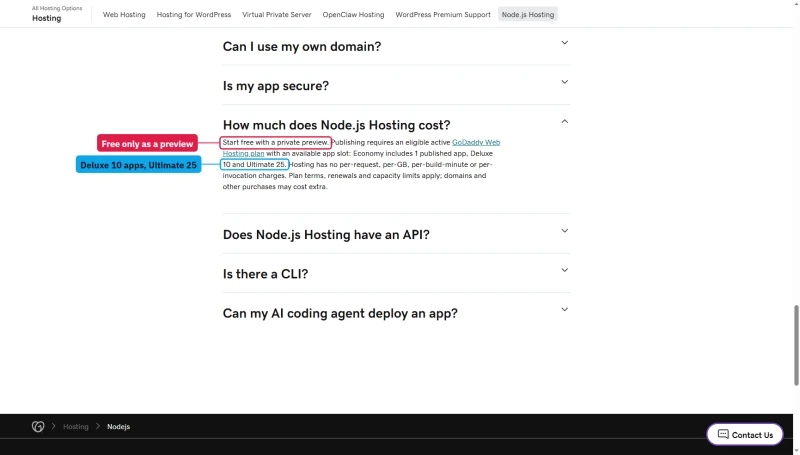Follow the GoDaddy Web Hosting plan link
The width and height of the screenshot is (800, 455).
click(476, 142)
